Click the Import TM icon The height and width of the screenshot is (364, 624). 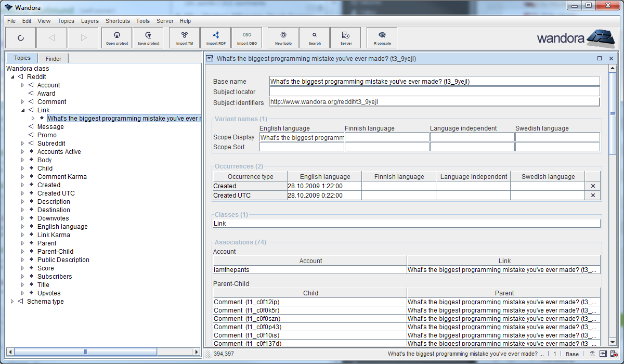tap(185, 38)
